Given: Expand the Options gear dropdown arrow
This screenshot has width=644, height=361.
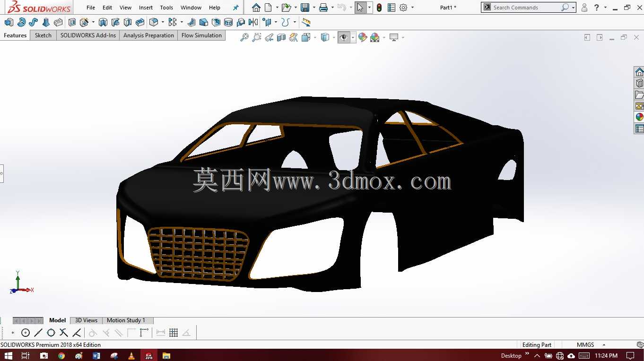Looking at the screenshot, I should pyautogui.click(x=412, y=8).
